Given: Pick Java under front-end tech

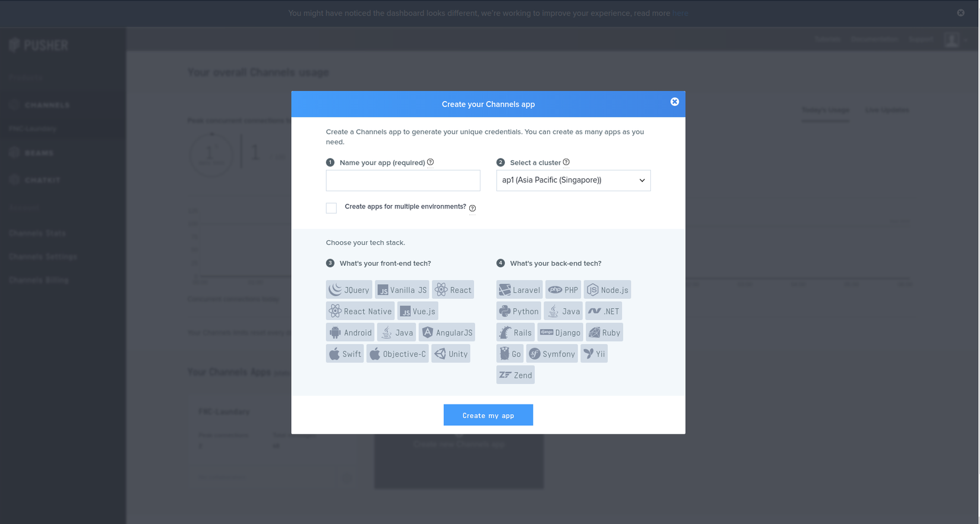Looking at the screenshot, I should point(397,332).
